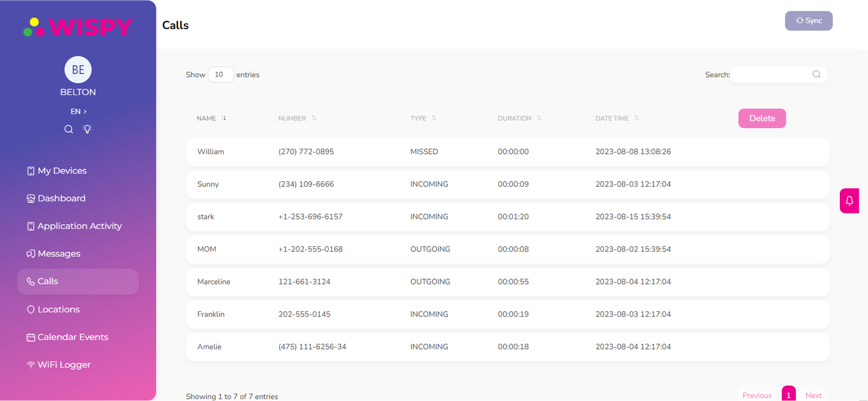The image size is (868, 401).
Task: Go to Previous page
Action: click(757, 395)
